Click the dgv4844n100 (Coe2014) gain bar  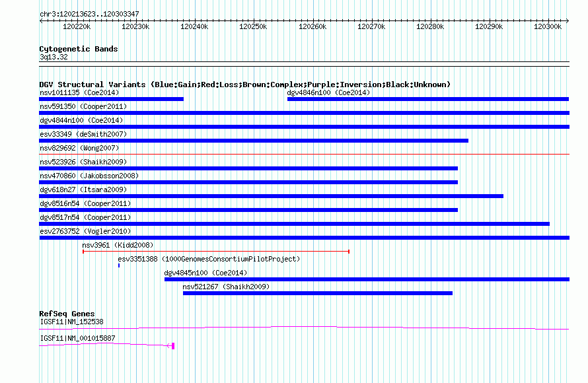305,127
